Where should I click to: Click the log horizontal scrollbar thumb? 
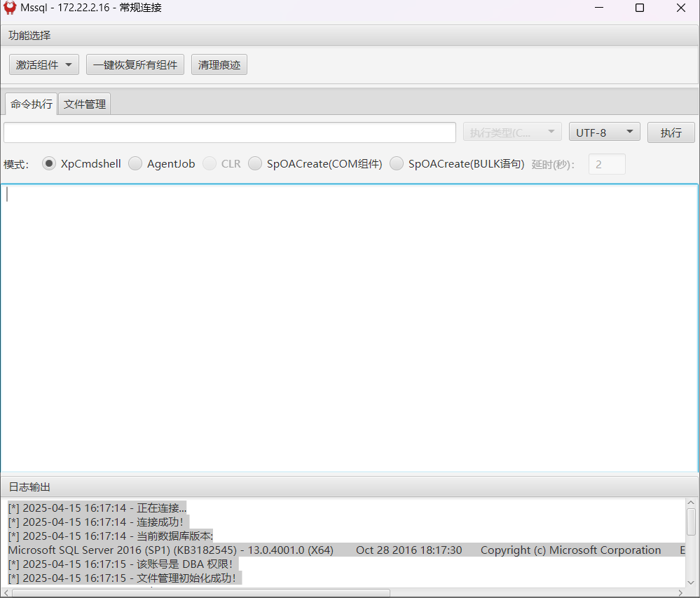pyautogui.click(x=201, y=592)
